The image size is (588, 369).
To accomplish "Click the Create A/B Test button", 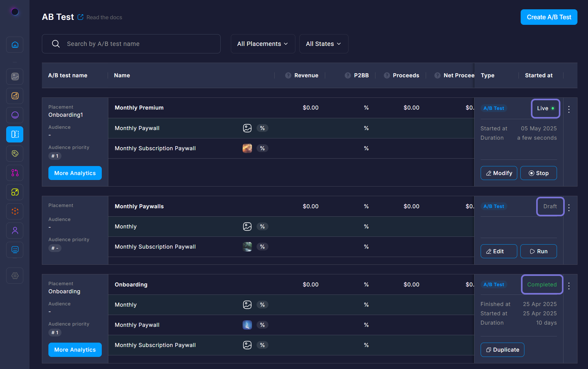I will coord(549,17).
